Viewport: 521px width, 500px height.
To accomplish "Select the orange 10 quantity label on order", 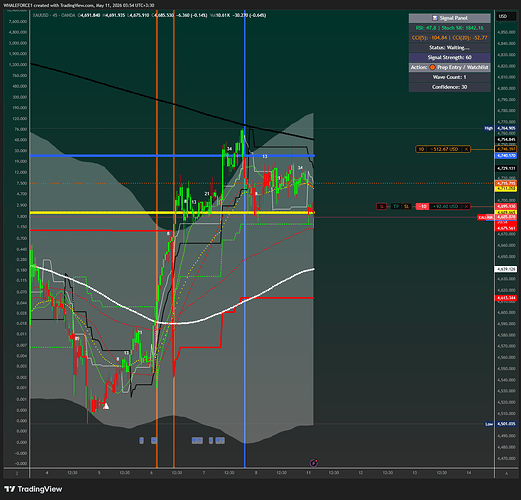I will pyautogui.click(x=421, y=149).
